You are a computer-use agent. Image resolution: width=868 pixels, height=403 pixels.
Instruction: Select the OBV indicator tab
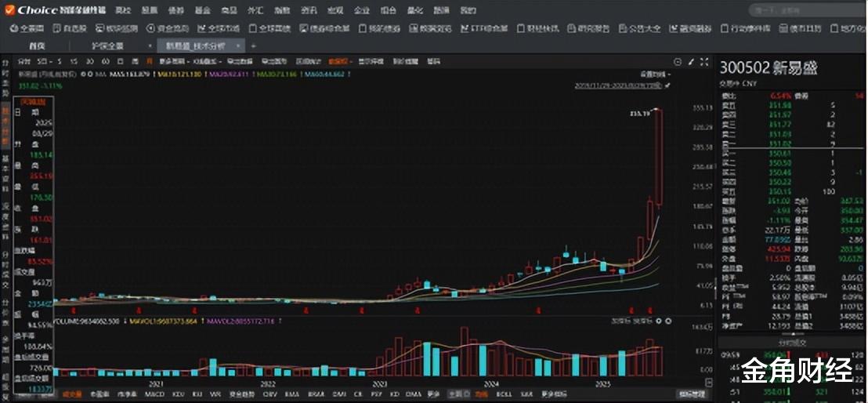[269, 394]
